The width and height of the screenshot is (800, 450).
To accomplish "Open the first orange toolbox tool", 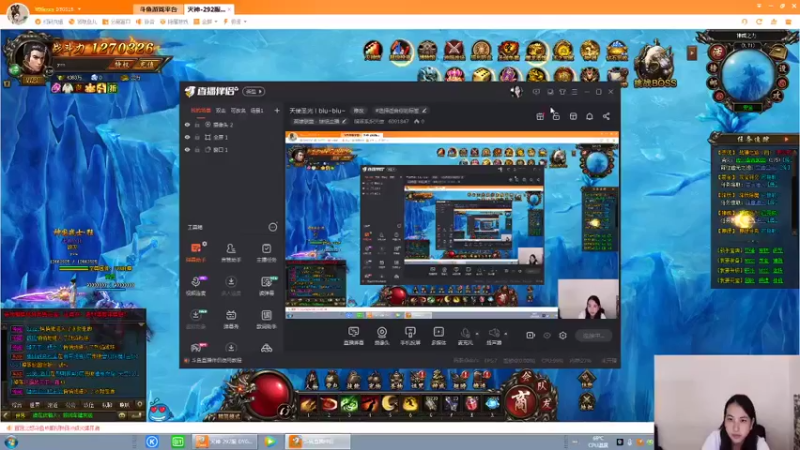I will 196,252.
